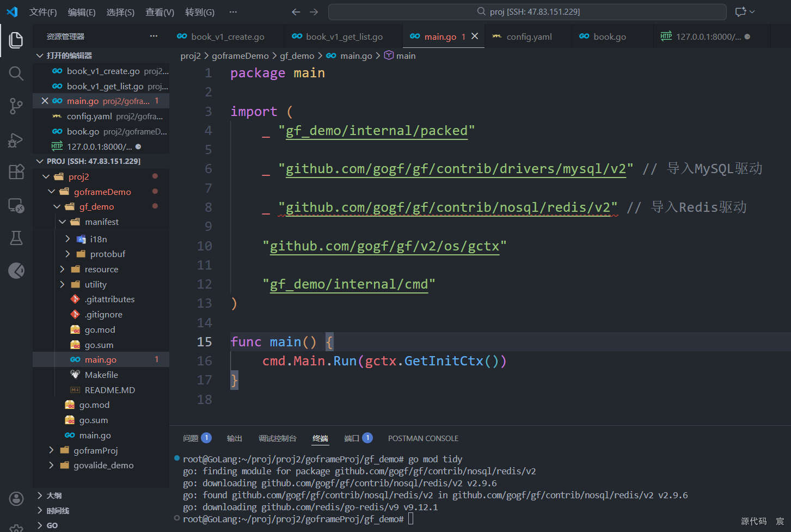Screen dimensions: 791x532
Task: Open the Explorer view in activity bar
Action: [16, 40]
